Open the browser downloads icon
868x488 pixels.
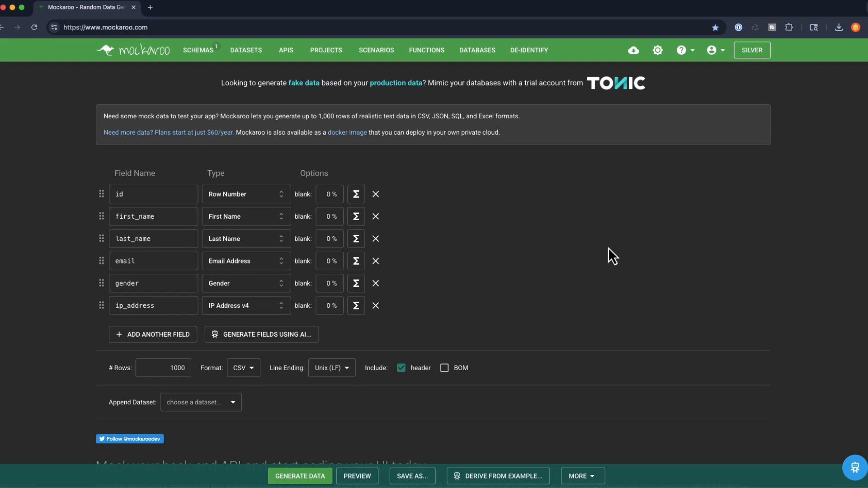point(839,28)
